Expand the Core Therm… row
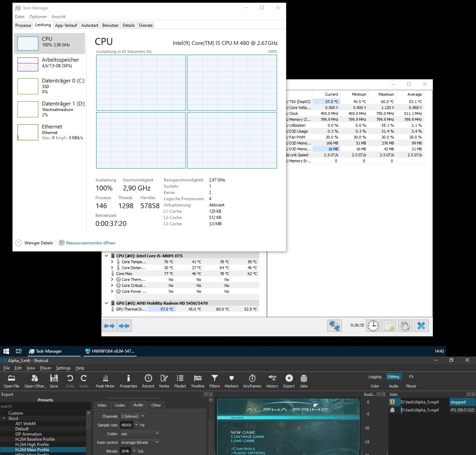476x455 pixels. (112, 280)
